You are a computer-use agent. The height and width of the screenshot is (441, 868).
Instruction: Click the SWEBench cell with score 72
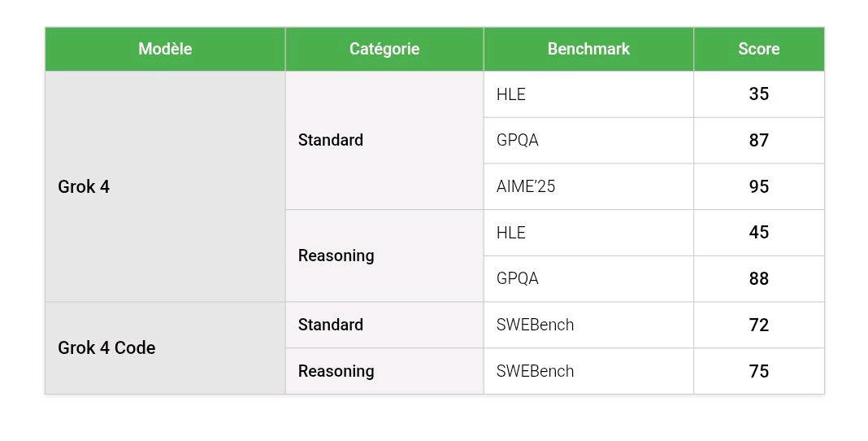coord(535,325)
